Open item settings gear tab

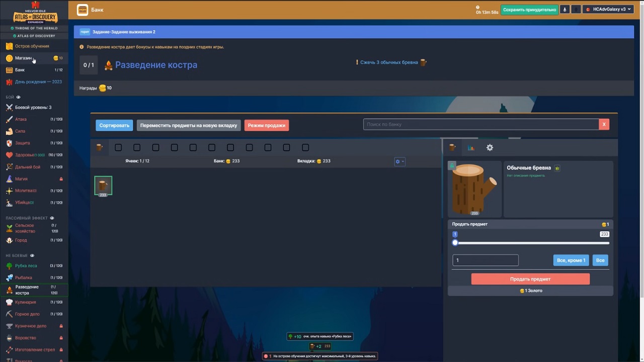pyautogui.click(x=490, y=148)
